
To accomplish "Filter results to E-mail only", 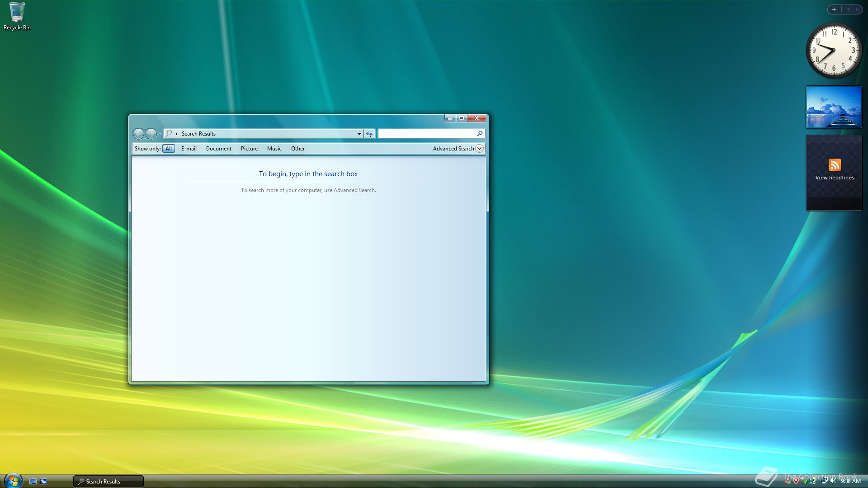I will (189, 149).
